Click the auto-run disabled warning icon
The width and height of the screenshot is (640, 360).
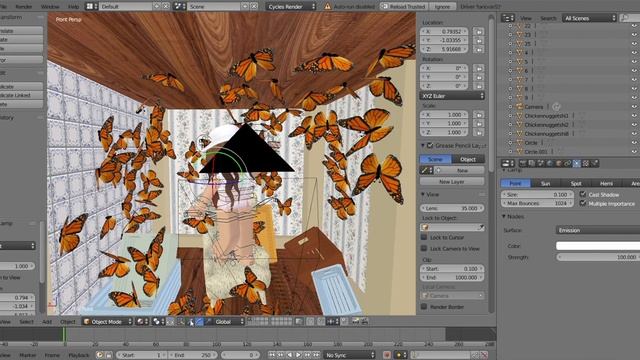point(327,7)
